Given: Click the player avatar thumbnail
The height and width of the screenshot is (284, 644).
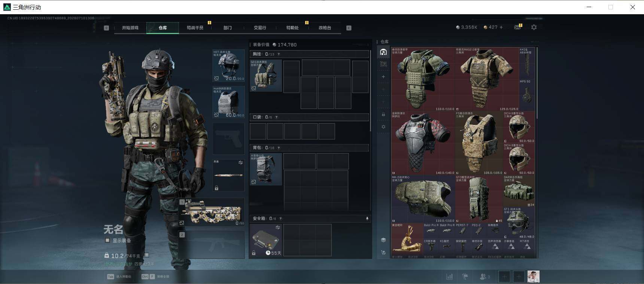Looking at the screenshot, I should click(534, 277).
